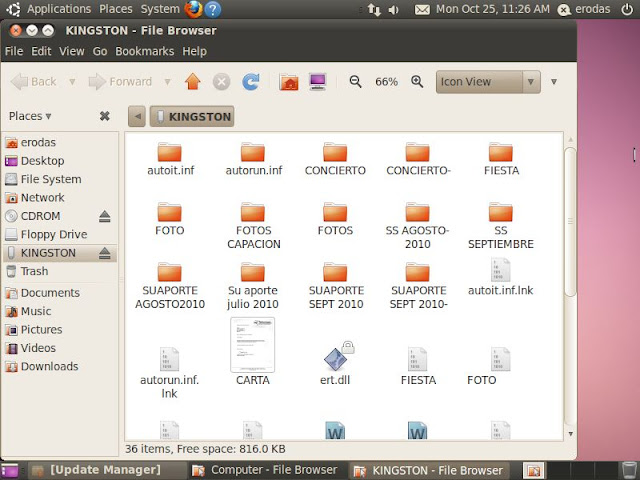Open the Icon View mode dropdown

click(488, 82)
